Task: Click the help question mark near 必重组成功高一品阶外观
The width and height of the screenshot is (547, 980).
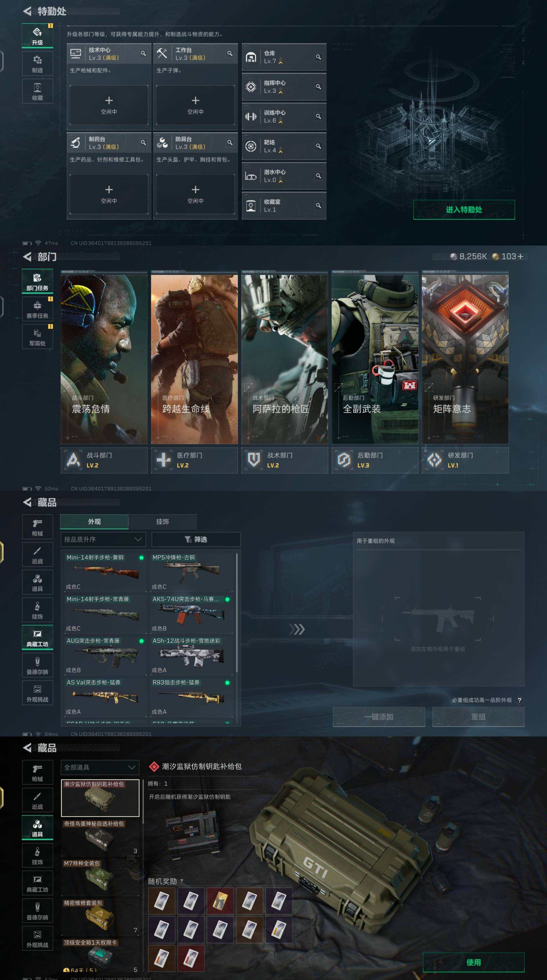Action: click(x=519, y=700)
